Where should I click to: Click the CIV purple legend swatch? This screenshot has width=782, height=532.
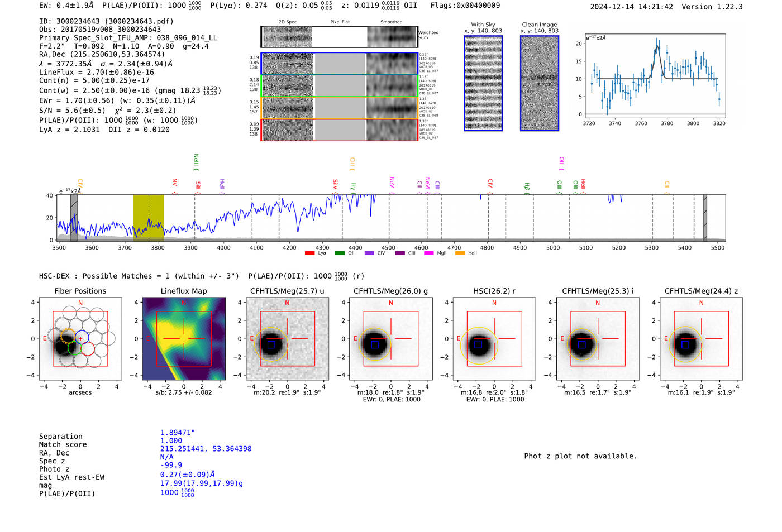[x=369, y=253]
